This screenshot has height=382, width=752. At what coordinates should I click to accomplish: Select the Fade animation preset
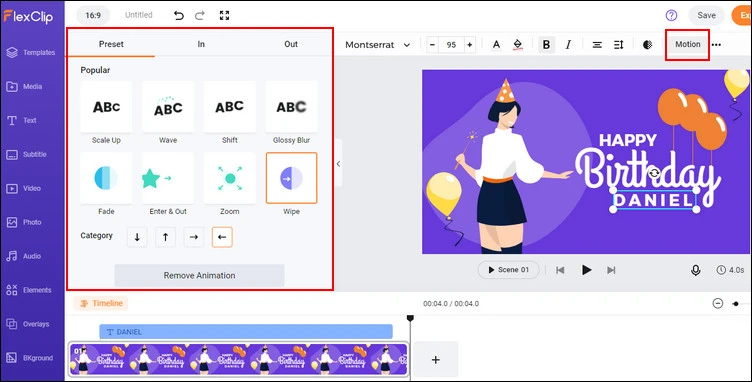(106, 178)
